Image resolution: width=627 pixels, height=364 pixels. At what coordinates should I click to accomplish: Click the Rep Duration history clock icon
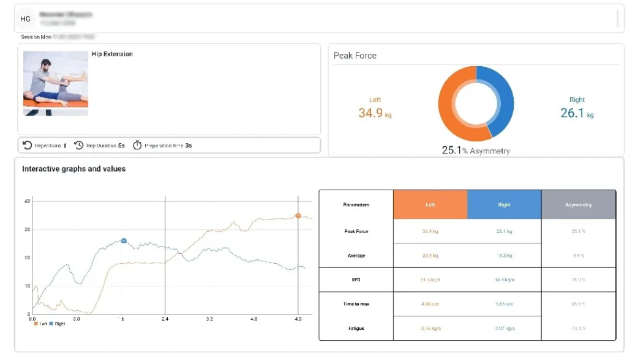coord(79,146)
